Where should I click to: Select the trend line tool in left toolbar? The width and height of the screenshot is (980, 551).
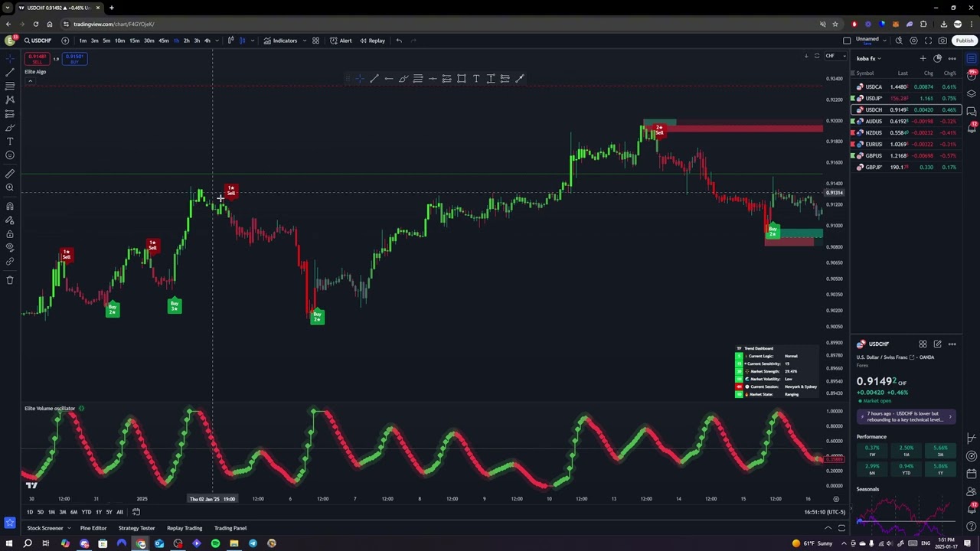coord(10,72)
